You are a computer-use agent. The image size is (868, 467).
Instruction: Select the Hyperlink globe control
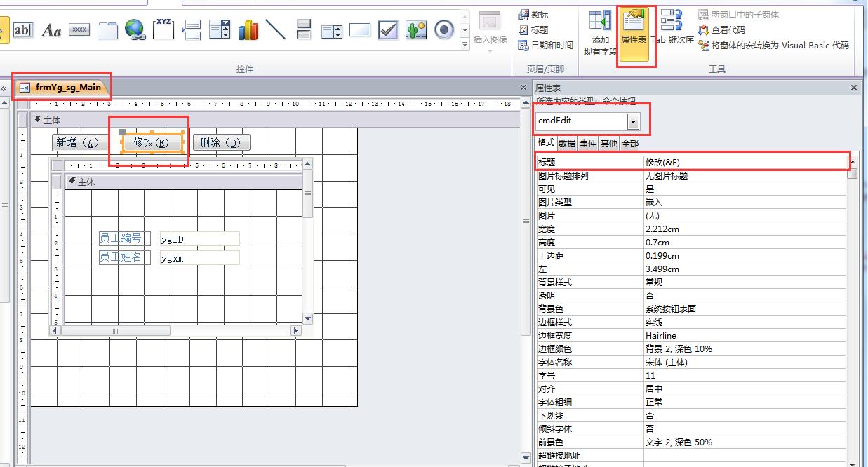(135, 30)
